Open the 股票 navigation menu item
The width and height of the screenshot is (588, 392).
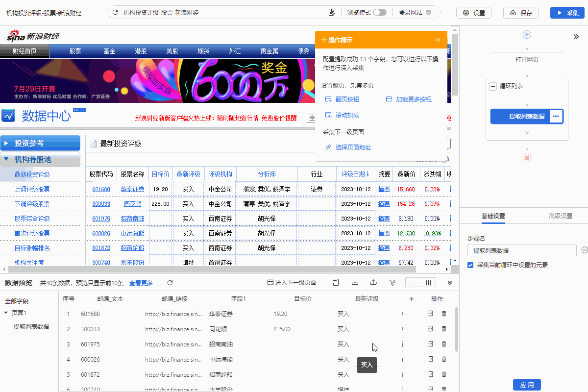pyautogui.click(x=75, y=51)
